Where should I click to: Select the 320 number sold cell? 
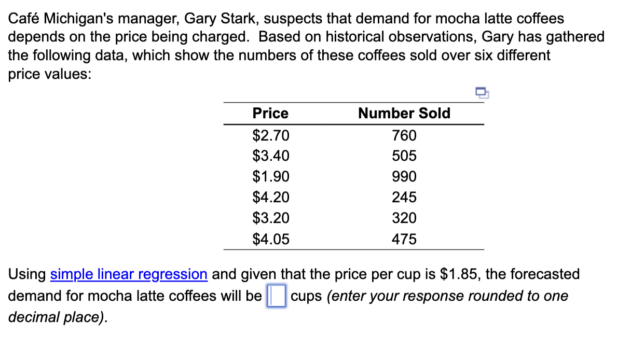[404, 218]
